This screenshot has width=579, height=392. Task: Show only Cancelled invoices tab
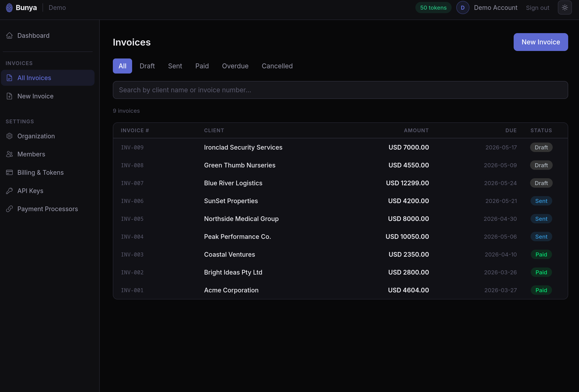tap(277, 66)
